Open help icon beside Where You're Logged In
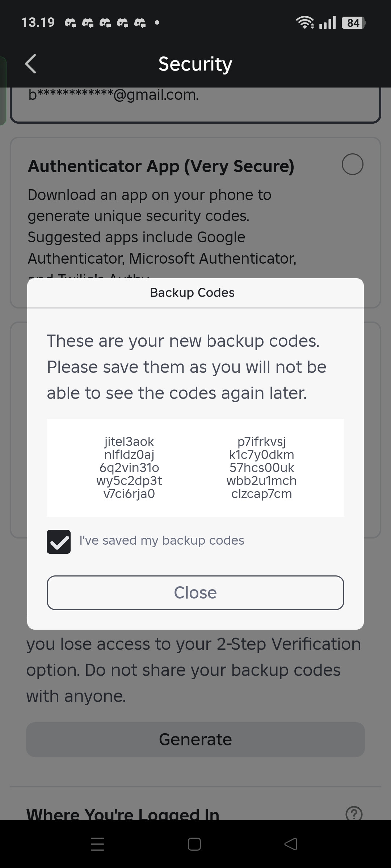 point(354,814)
